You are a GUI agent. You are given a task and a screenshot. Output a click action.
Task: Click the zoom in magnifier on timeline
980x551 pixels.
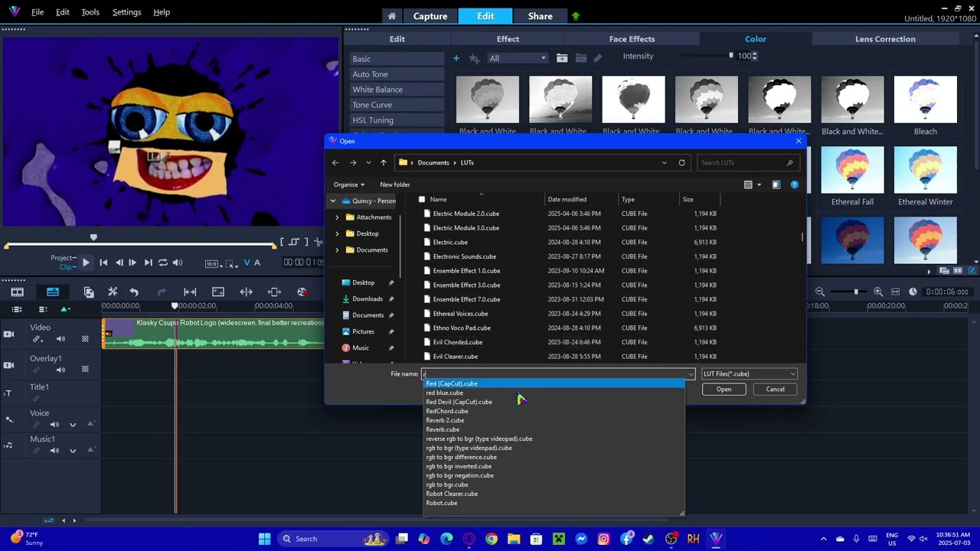click(x=878, y=292)
